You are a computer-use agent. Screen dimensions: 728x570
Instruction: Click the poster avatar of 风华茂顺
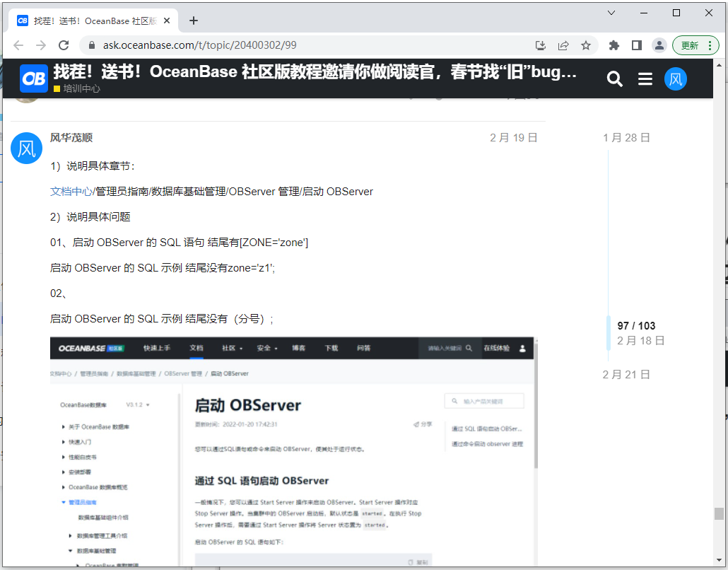point(26,149)
